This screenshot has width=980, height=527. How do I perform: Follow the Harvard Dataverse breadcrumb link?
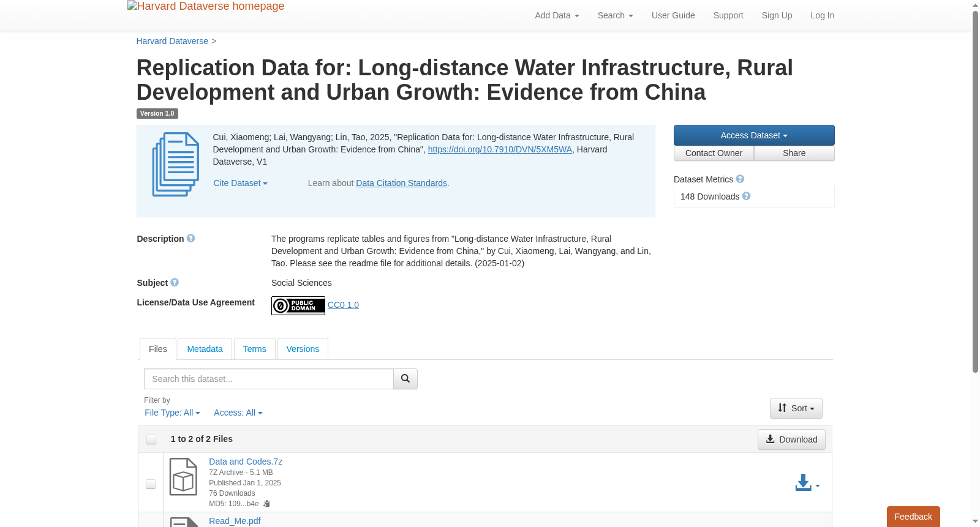click(x=172, y=41)
